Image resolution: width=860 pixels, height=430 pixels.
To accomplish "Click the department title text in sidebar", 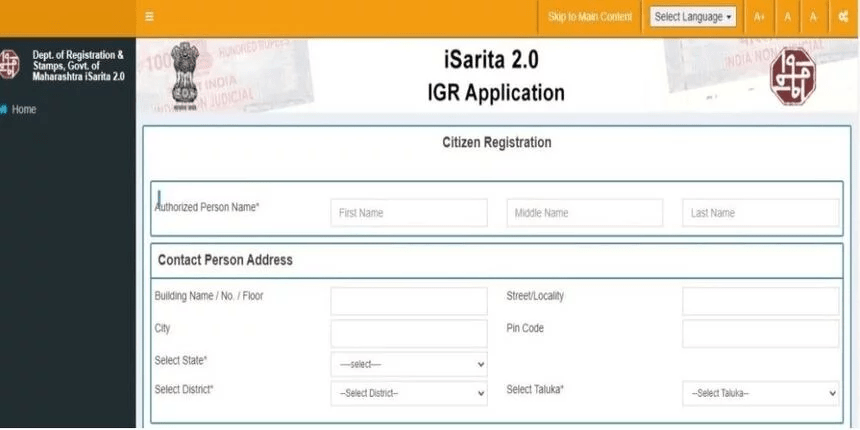I will [x=78, y=66].
